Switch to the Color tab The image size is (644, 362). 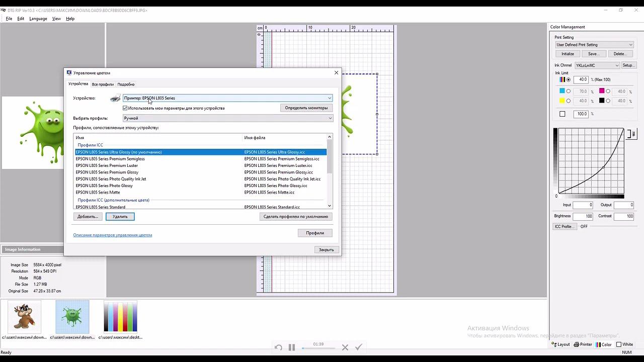pos(604,344)
